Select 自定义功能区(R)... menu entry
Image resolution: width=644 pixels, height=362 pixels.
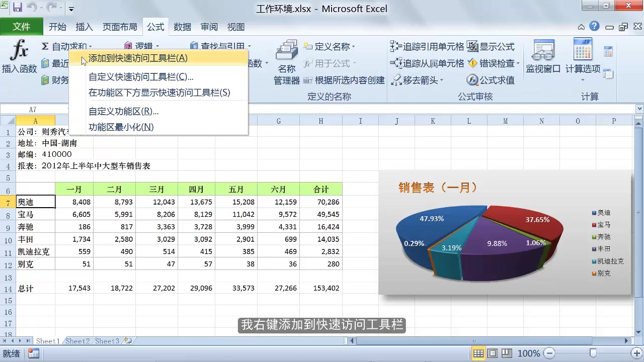pyautogui.click(x=158, y=112)
